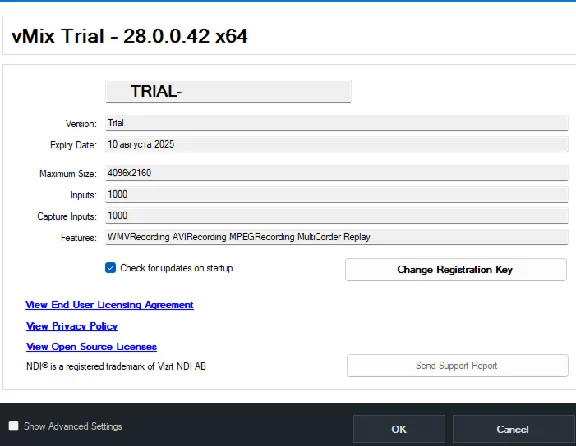Click the Expiry Date field

point(337,144)
